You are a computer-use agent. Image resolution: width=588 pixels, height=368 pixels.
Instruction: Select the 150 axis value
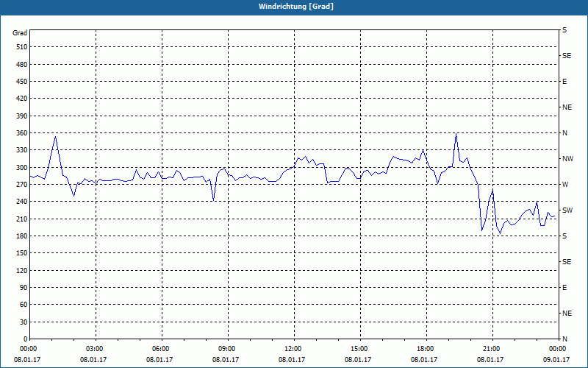point(22,253)
